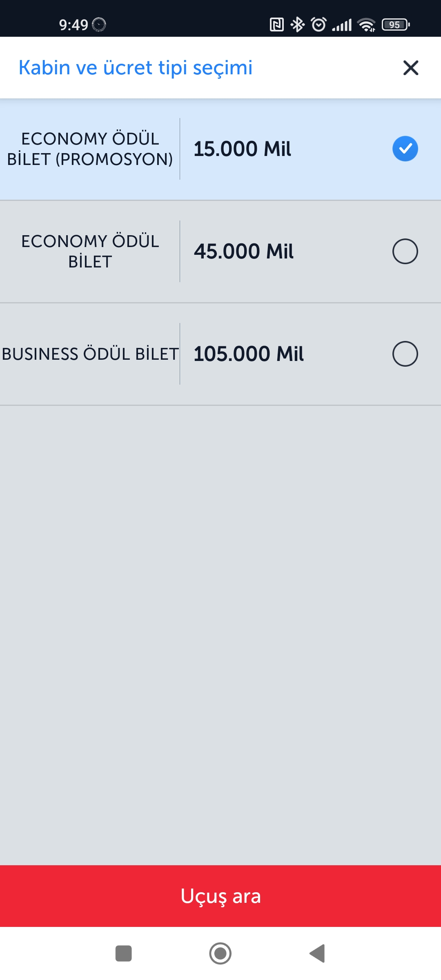Tap the 15.000 Mil price text
The image size is (441, 980).
pyautogui.click(x=242, y=149)
